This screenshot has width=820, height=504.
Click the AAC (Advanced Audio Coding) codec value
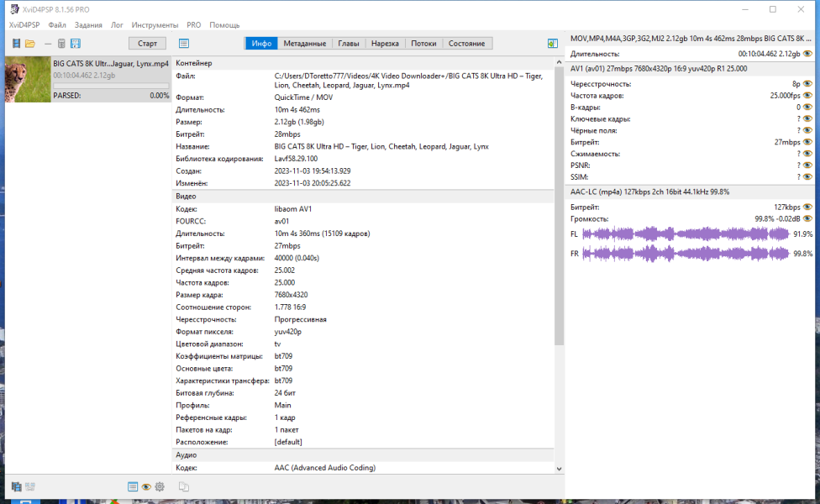(x=325, y=468)
